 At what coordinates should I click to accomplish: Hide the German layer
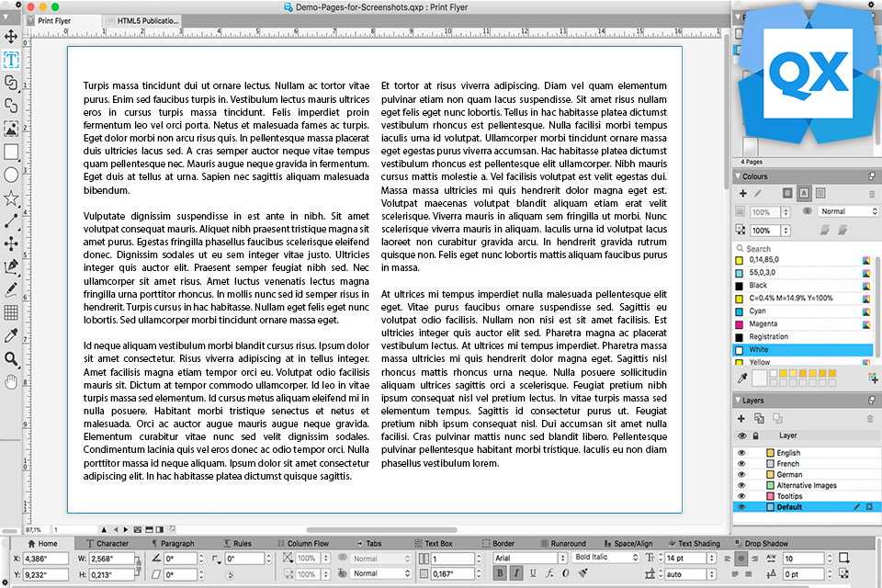[x=741, y=474]
